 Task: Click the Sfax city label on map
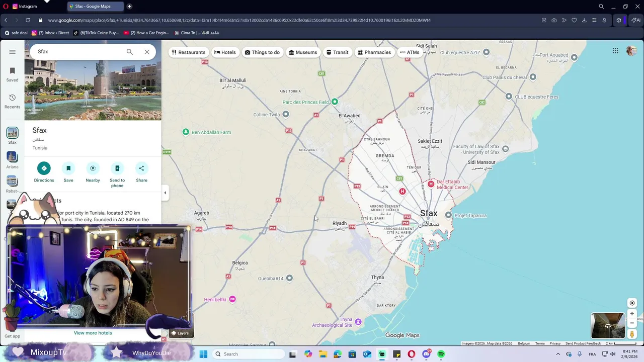point(429,214)
